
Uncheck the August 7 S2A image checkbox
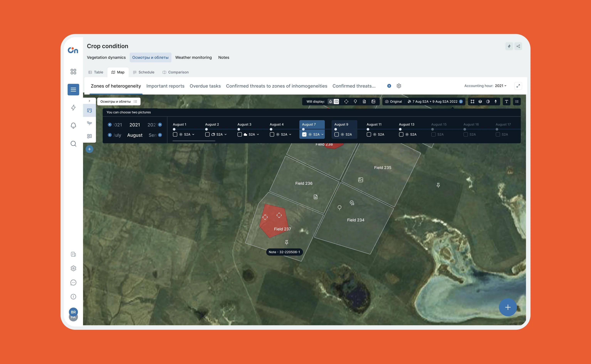[x=304, y=134]
